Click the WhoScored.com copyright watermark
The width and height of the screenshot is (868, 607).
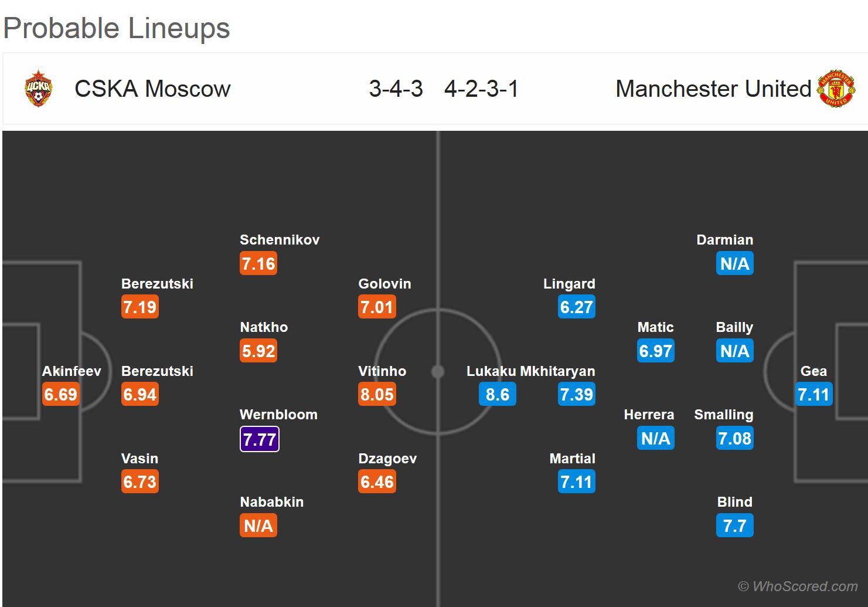click(798, 586)
